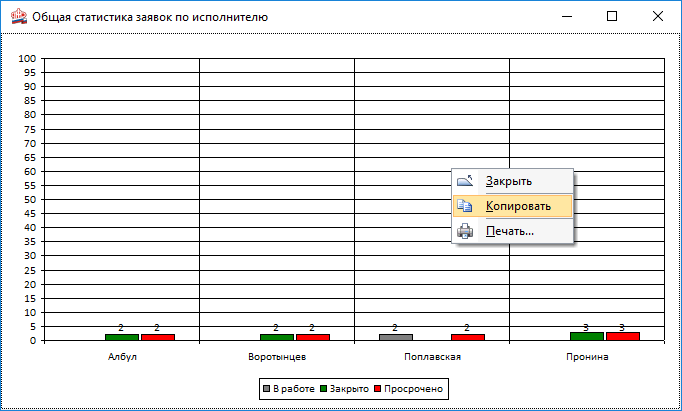Click the Пронина axis label
Image resolution: width=682 pixels, height=411 pixels.
point(586,356)
